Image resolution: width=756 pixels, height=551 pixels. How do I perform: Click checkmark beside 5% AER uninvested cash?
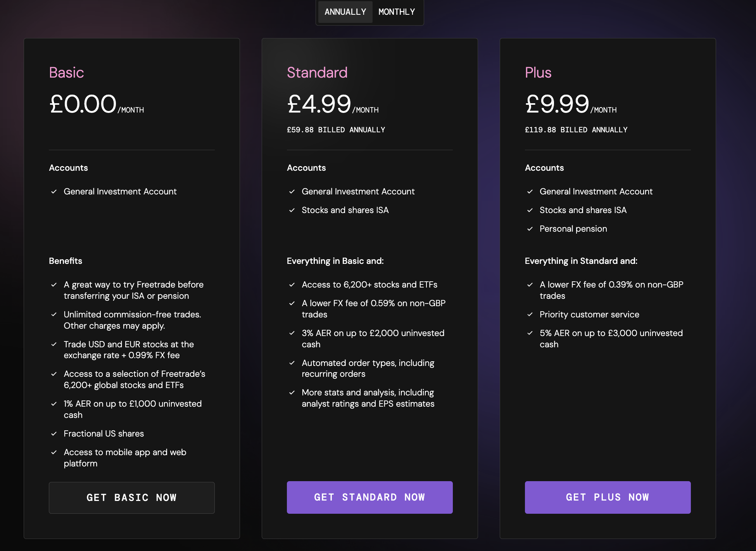(530, 333)
